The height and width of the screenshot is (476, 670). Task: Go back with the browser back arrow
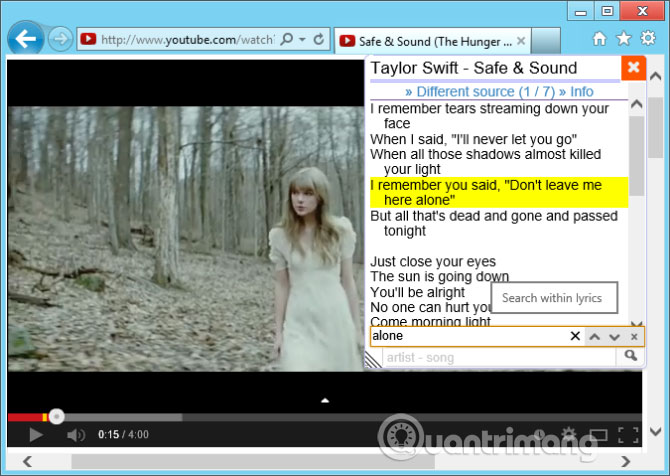pos(26,39)
